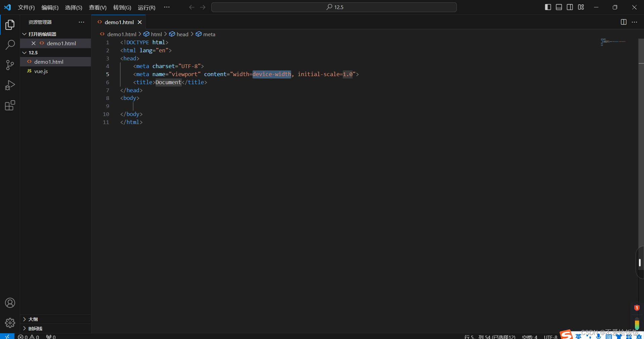Open the Search view in the activity bar
Image resolution: width=644 pixels, height=339 pixels.
point(10,45)
